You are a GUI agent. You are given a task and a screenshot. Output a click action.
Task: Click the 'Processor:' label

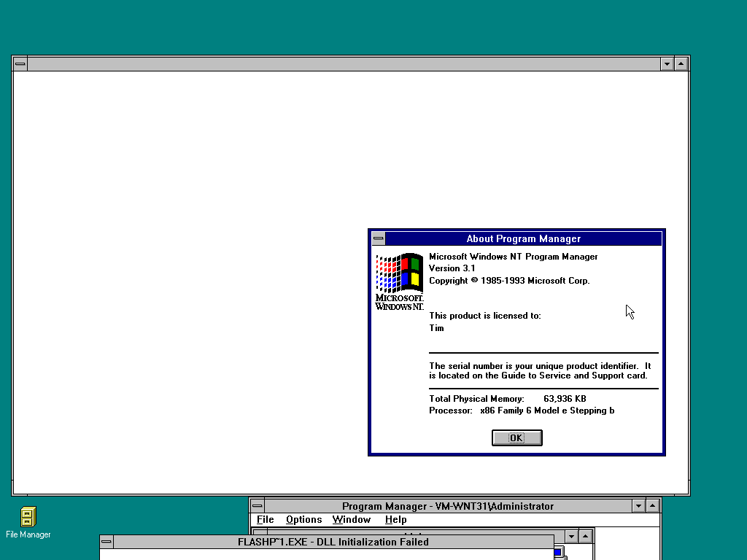[451, 411]
